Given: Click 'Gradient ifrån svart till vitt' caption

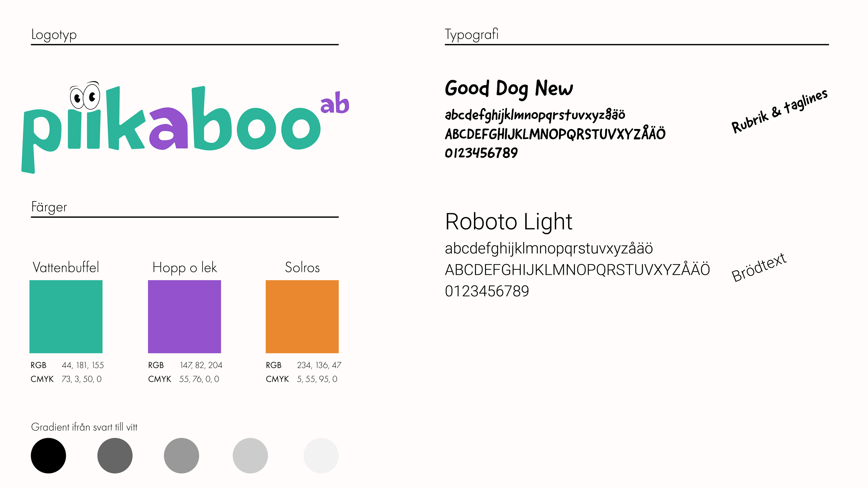Looking at the screenshot, I should tap(84, 427).
